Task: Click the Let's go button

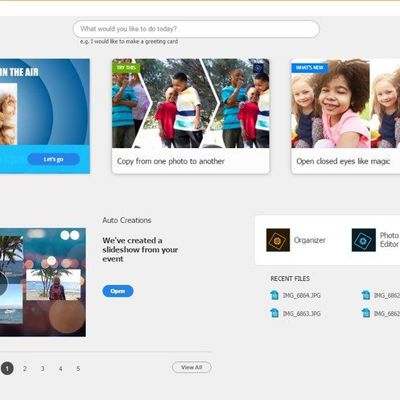Action: tap(54, 159)
